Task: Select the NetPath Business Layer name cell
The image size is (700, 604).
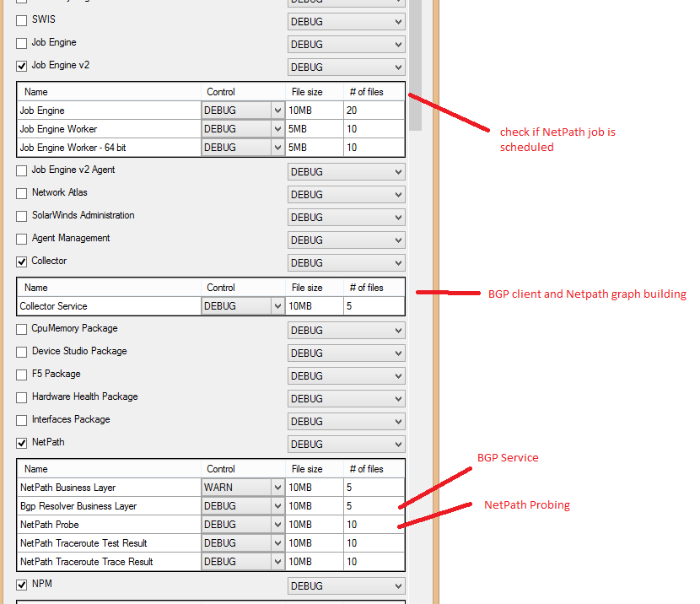Action: tap(109, 488)
